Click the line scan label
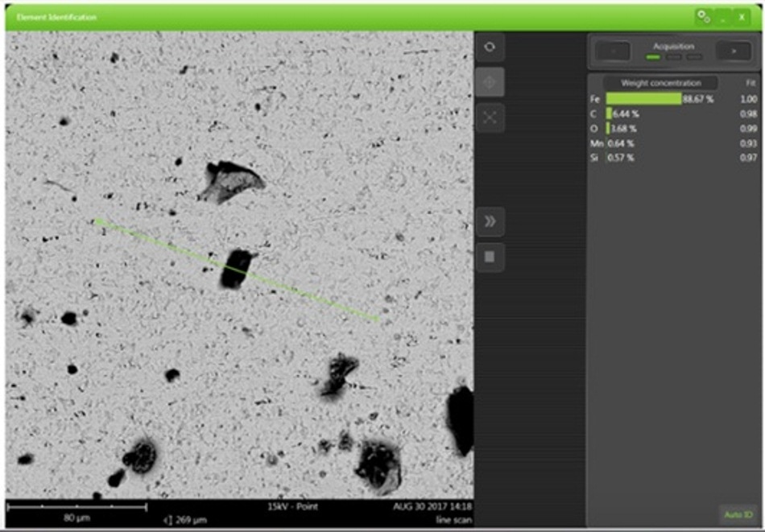Viewport: 765px width, 532px height. [x=453, y=520]
